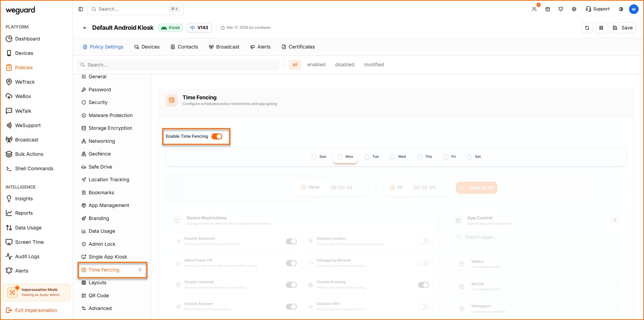Switch to the Broadcast tab
This screenshot has height=320, width=644.
coord(224,47)
